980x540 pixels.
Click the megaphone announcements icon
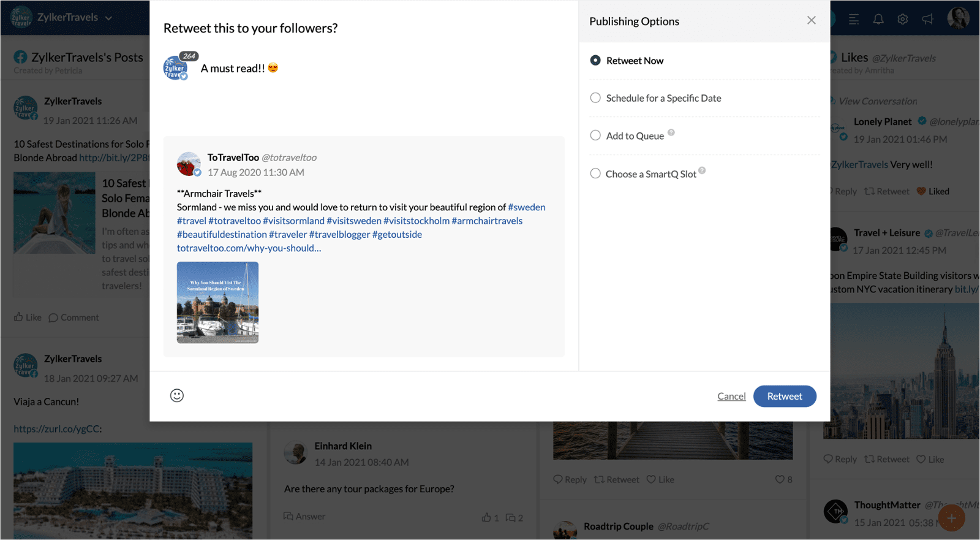[x=927, y=19]
